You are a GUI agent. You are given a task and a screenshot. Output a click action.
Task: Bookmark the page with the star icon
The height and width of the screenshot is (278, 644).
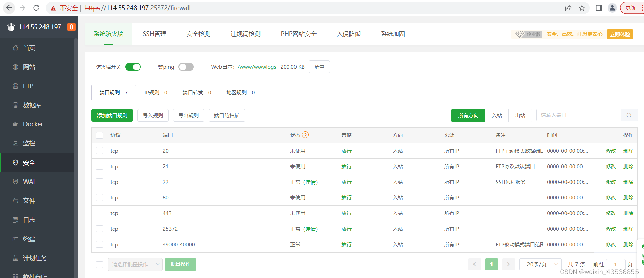tap(582, 8)
